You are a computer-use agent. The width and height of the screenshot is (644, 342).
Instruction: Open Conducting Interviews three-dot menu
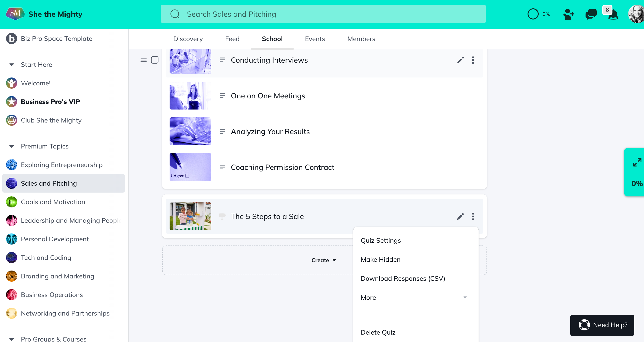pyautogui.click(x=473, y=60)
